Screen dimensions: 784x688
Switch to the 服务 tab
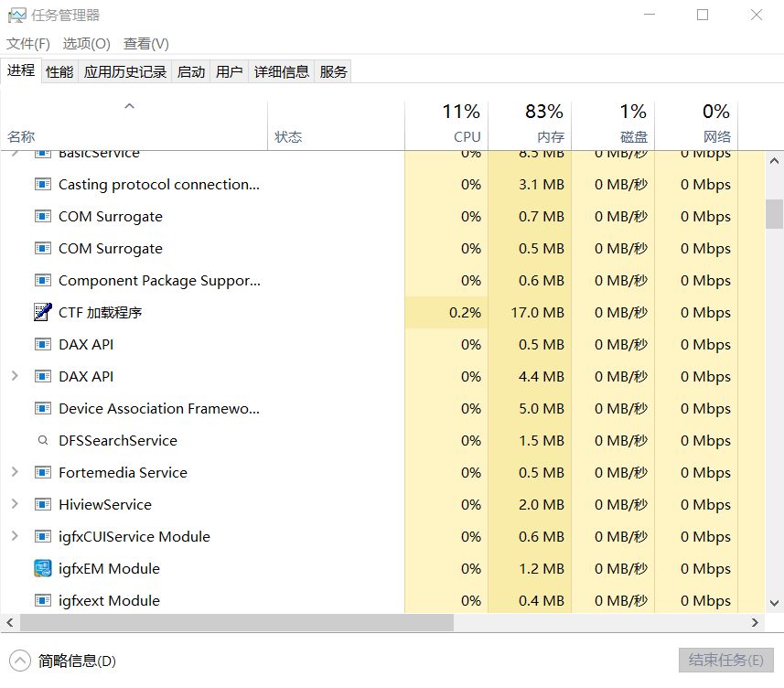(333, 72)
